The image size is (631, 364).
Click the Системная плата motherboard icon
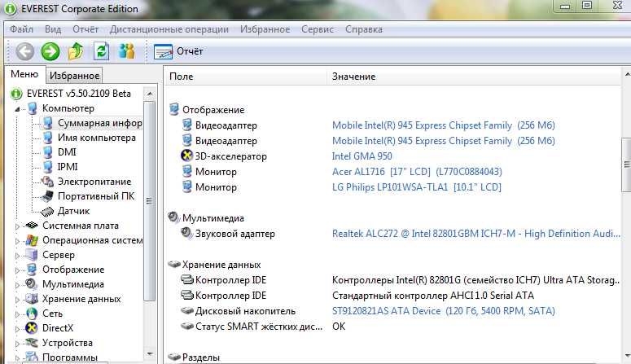(x=32, y=226)
